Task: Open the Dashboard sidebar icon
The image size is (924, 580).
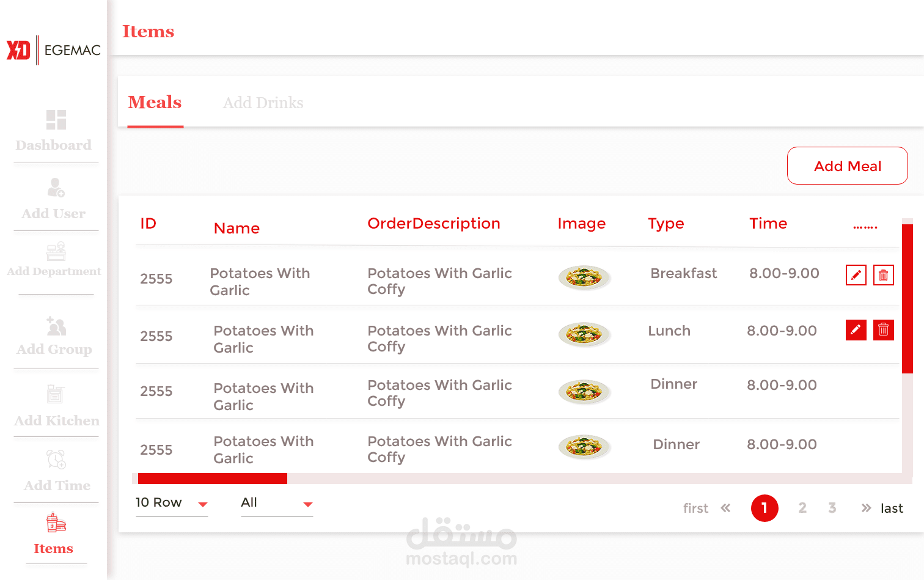Action: [x=56, y=120]
